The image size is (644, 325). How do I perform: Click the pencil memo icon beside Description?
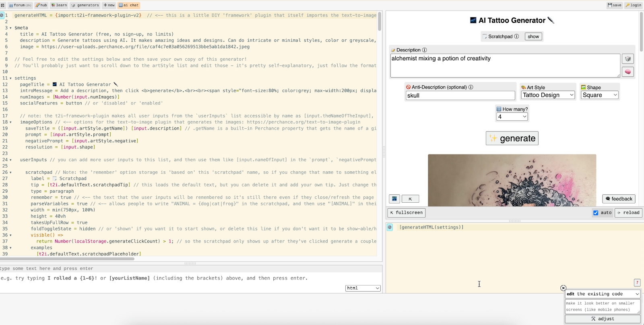pyautogui.click(x=393, y=50)
